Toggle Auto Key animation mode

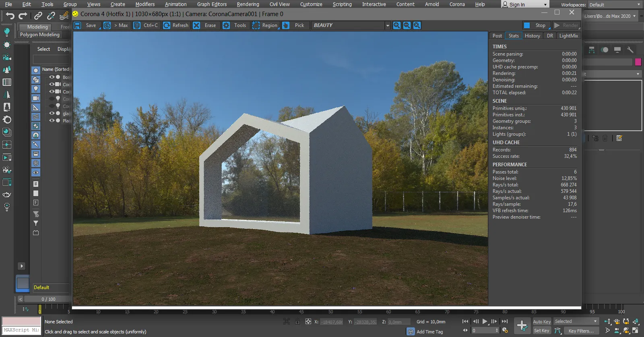click(x=542, y=321)
